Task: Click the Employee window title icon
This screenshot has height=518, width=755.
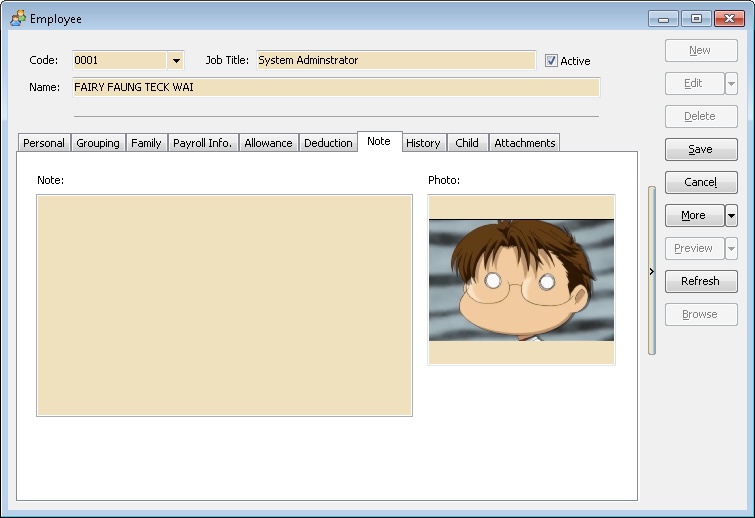Action: click(x=18, y=18)
